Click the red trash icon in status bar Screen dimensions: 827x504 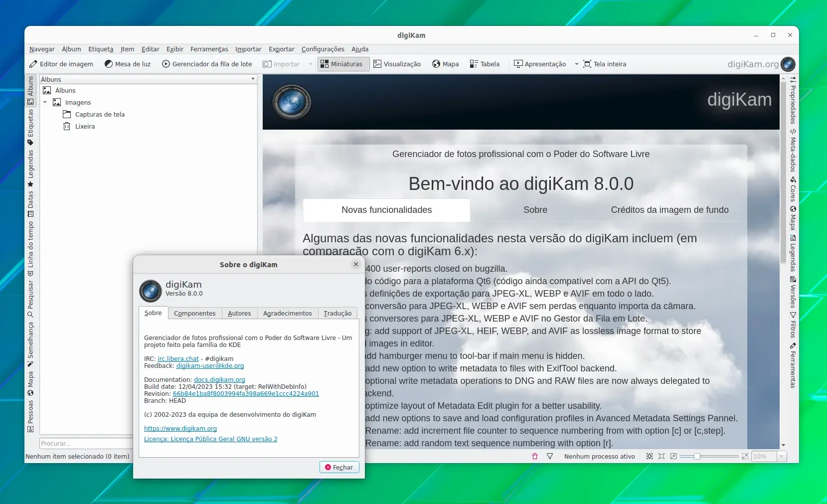(x=535, y=456)
